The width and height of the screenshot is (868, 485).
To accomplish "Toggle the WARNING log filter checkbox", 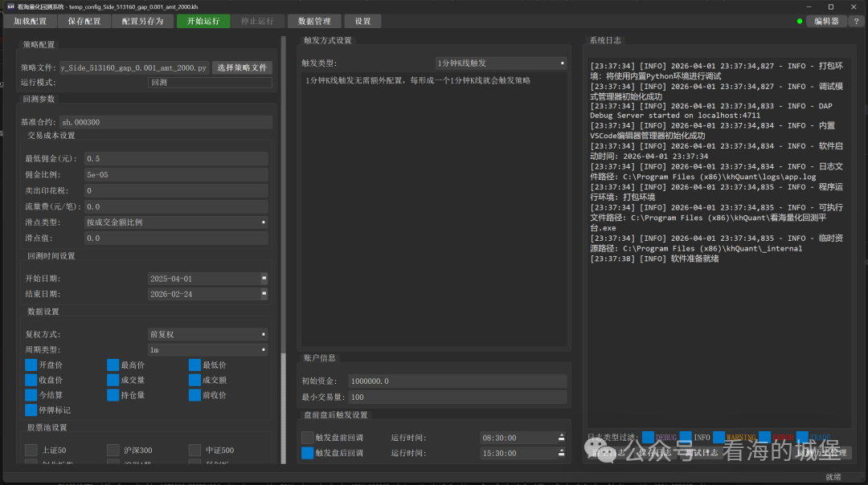I will click(719, 438).
